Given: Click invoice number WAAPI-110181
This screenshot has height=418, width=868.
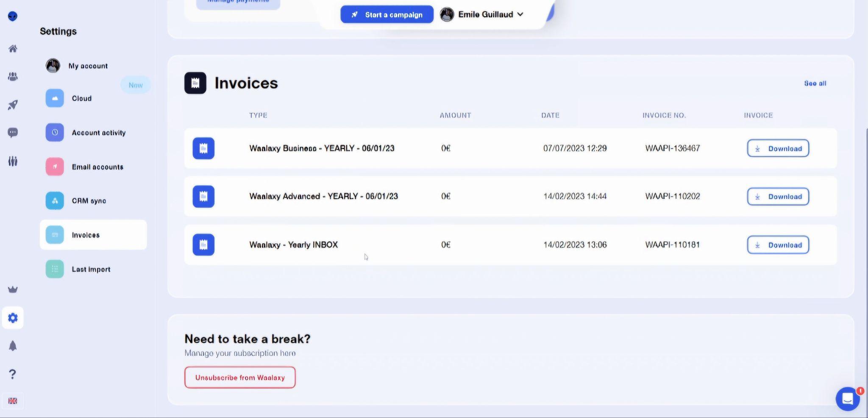Looking at the screenshot, I should click(673, 245).
